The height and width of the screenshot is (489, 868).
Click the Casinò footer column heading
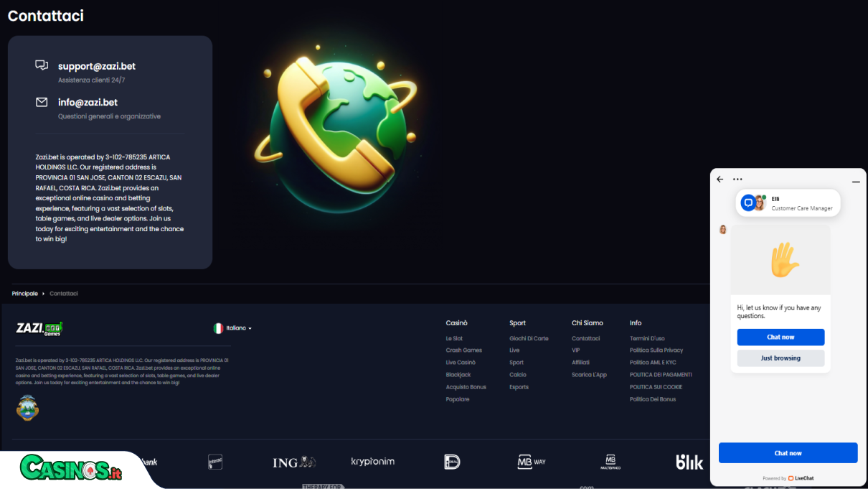click(x=456, y=323)
